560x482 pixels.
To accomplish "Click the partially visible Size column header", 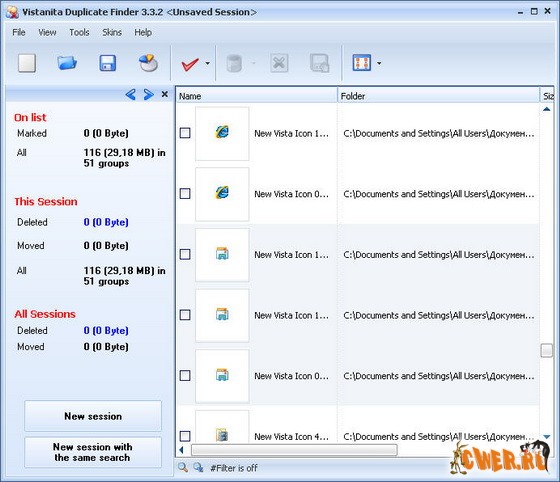I will (x=547, y=96).
